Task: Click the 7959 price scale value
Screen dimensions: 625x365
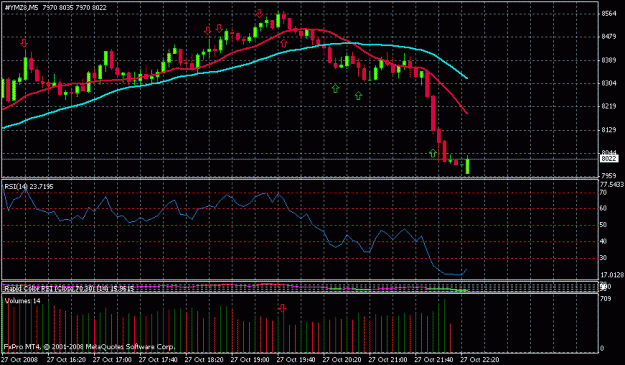Action: [609, 175]
